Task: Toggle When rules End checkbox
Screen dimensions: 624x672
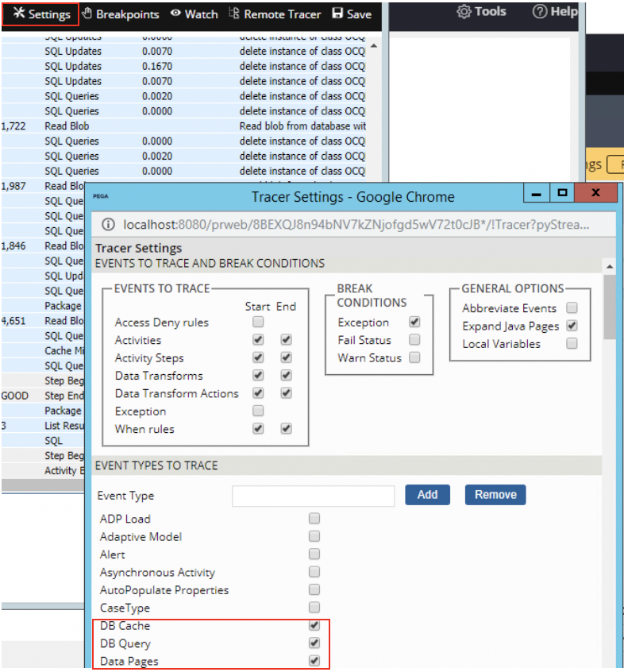Action: 286,429
